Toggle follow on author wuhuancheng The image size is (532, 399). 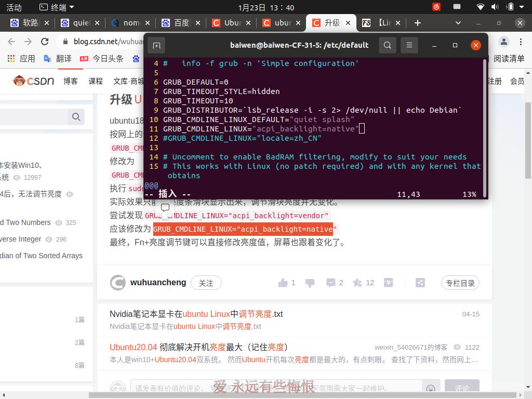(205, 283)
